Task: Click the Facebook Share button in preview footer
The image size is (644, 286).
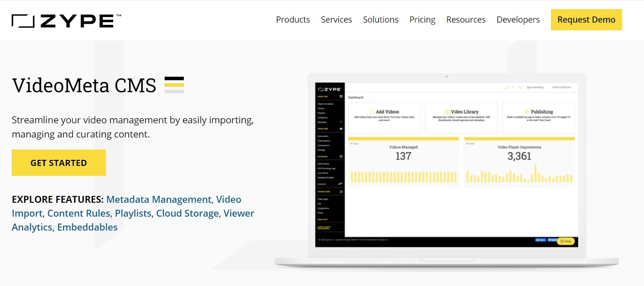Action: (540, 240)
